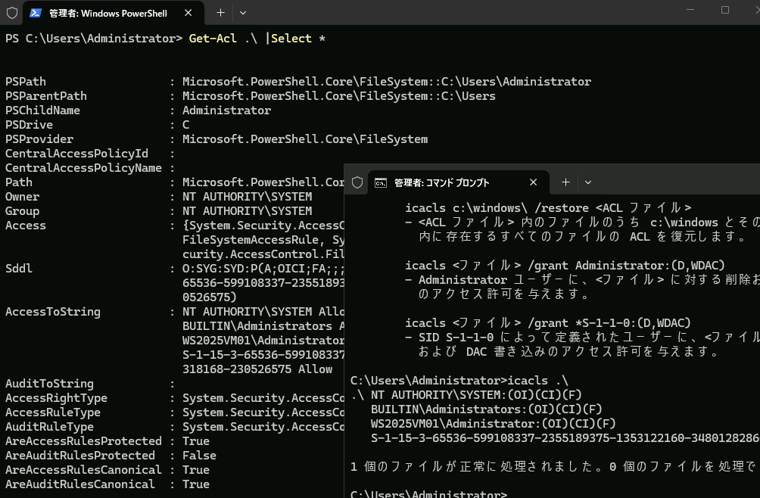The width and height of the screenshot is (760, 498).
Task: Click the icacls /grant Administrator:(D,WDAC) line
Action: [x=565, y=266]
